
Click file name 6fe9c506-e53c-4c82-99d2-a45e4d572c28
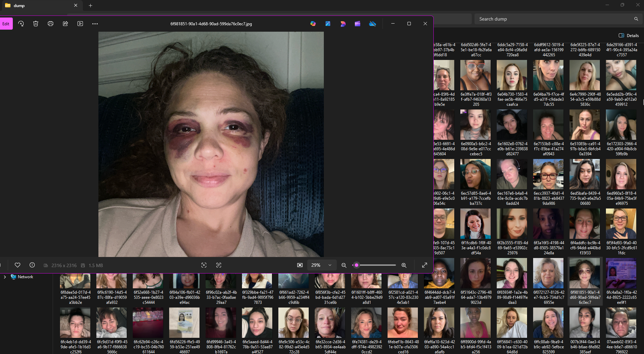point(294,347)
